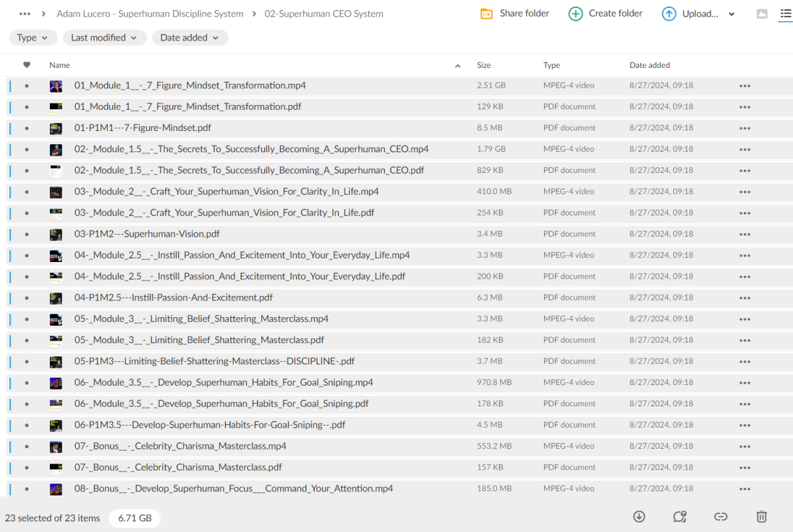
Task: Click the heart favorites column header
Action: click(x=27, y=65)
